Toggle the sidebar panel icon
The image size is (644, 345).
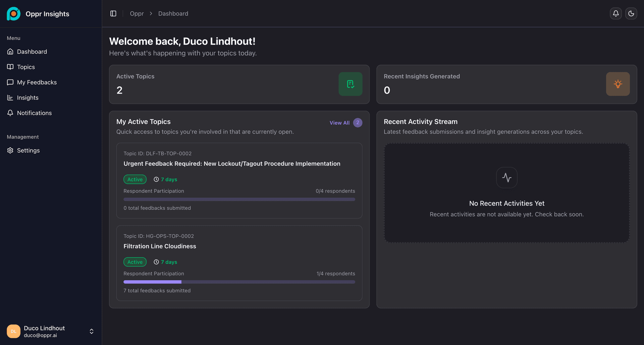point(113,13)
